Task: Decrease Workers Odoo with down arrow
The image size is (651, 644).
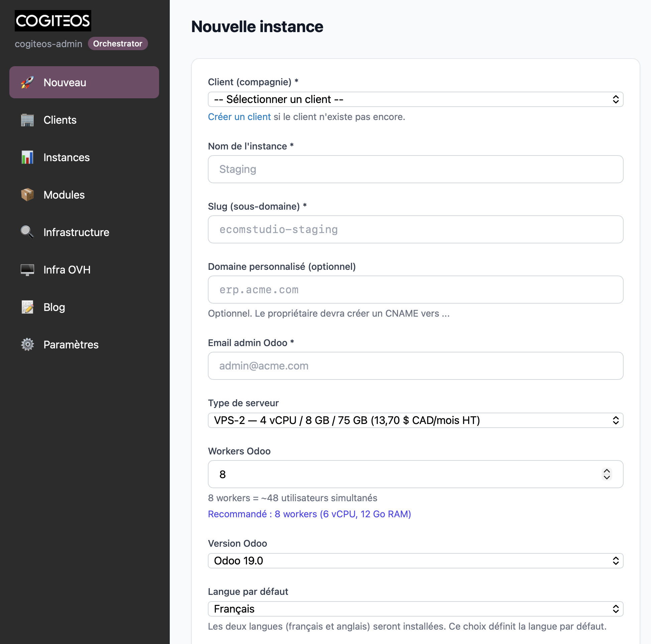Action: click(607, 477)
